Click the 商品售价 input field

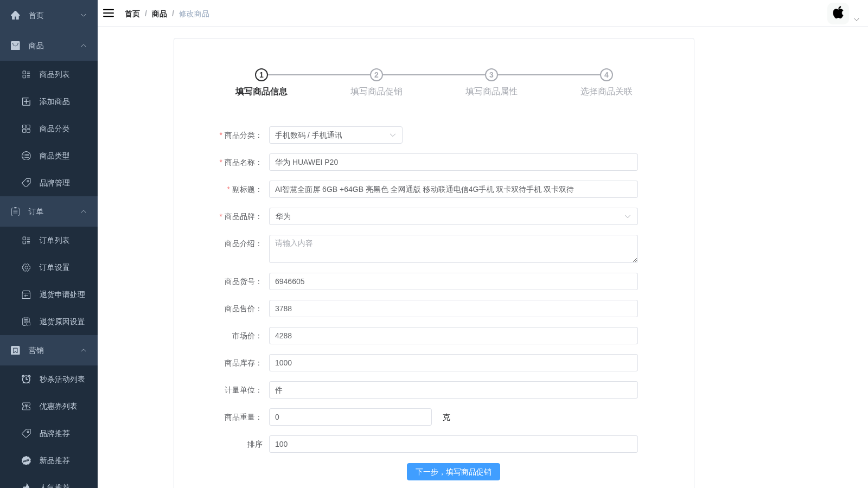coord(454,309)
